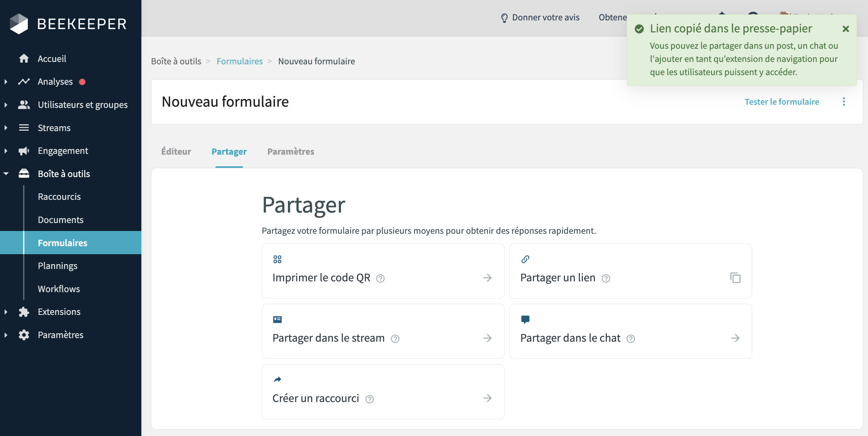
Task: Click arrow on Partager dans le stream card
Action: 487,338
